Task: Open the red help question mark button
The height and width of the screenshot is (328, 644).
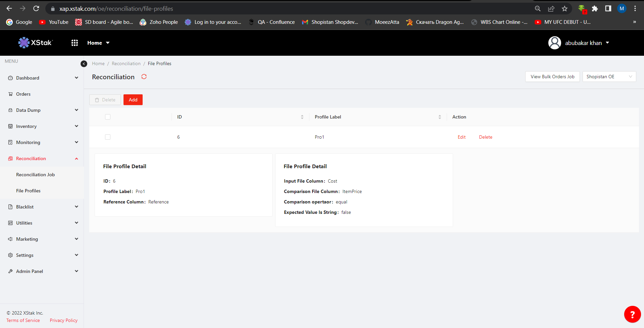Action: pos(632,314)
